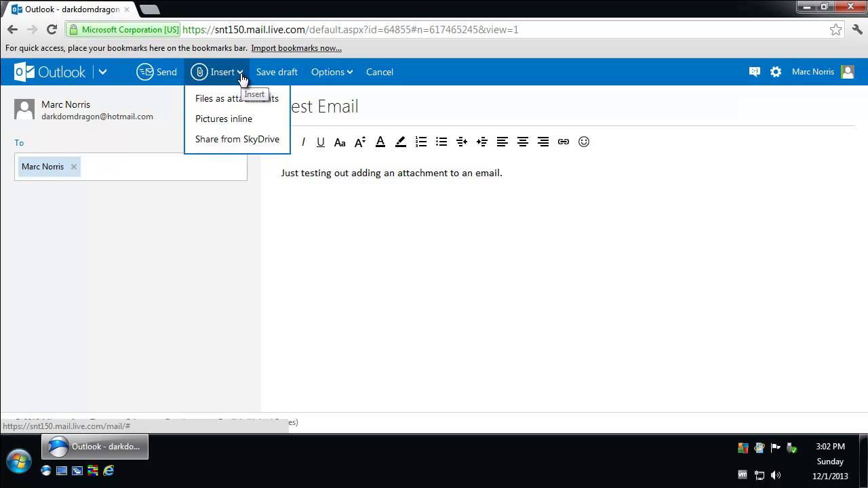The width and height of the screenshot is (868, 488).
Task: Close the Outlook browser tab
Action: coord(127,9)
